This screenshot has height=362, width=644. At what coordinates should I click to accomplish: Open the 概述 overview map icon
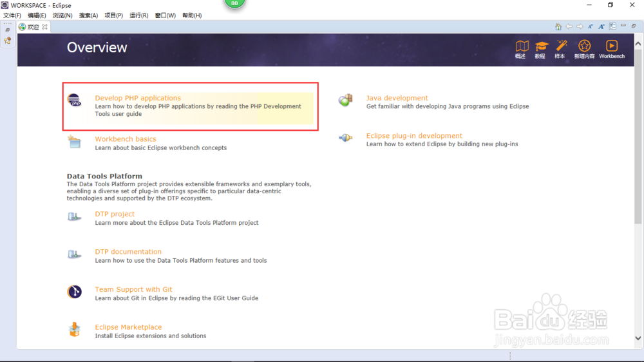coord(521,50)
